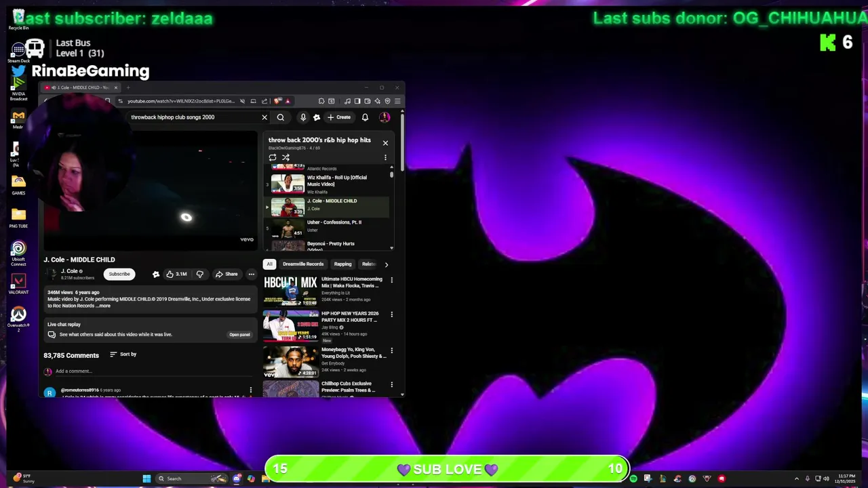Screen dimensions: 868x488
Task: Open the VALORANT desktop shortcut
Action: [x=18, y=283]
